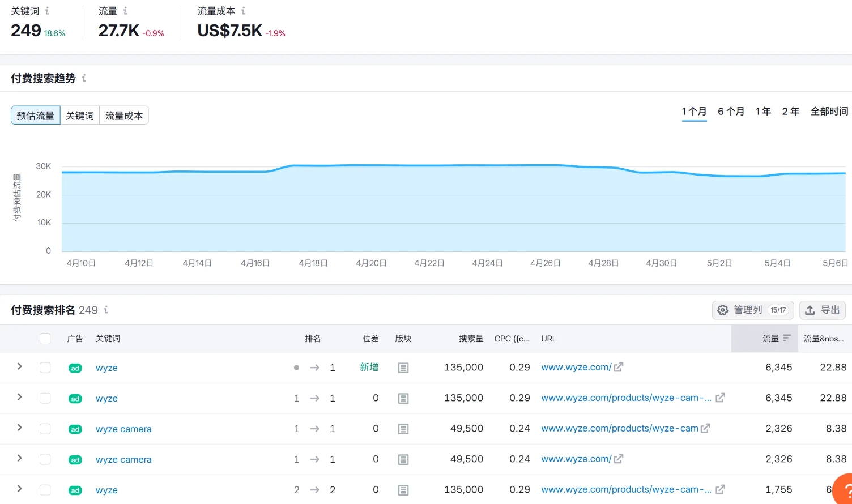Click the US$7.5K traffic cost value
The width and height of the screenshot is (852, 504).
pyautogui.click(x=230, y=31)
